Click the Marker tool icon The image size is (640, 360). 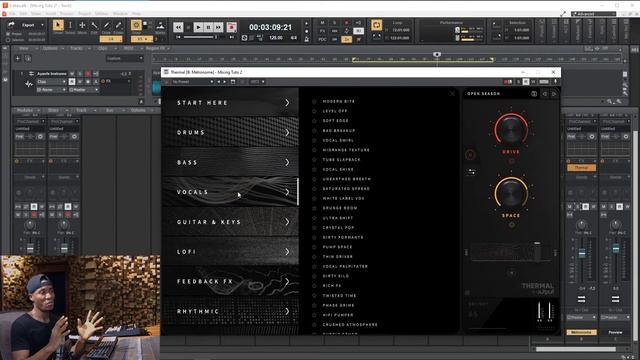160,25
